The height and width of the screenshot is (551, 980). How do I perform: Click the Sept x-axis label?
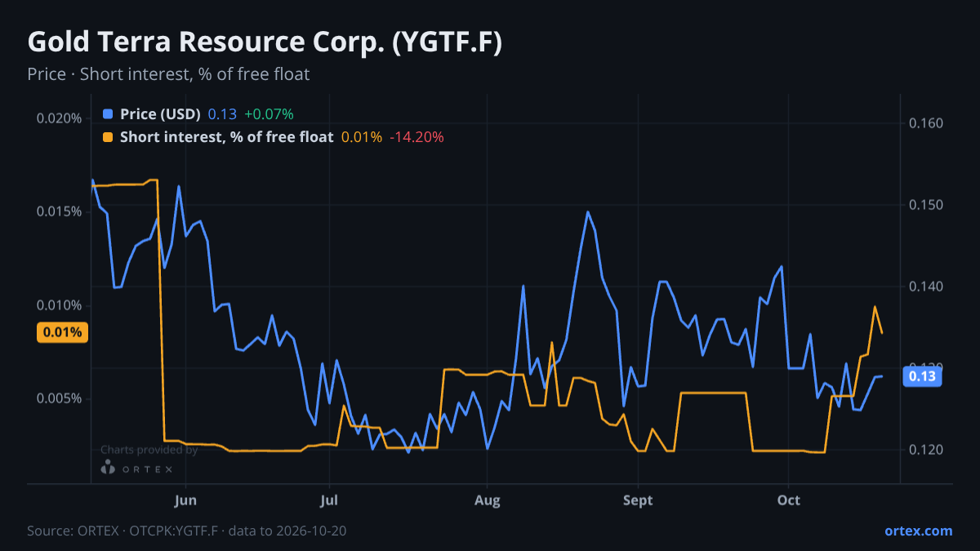click(x=638, y=500)
